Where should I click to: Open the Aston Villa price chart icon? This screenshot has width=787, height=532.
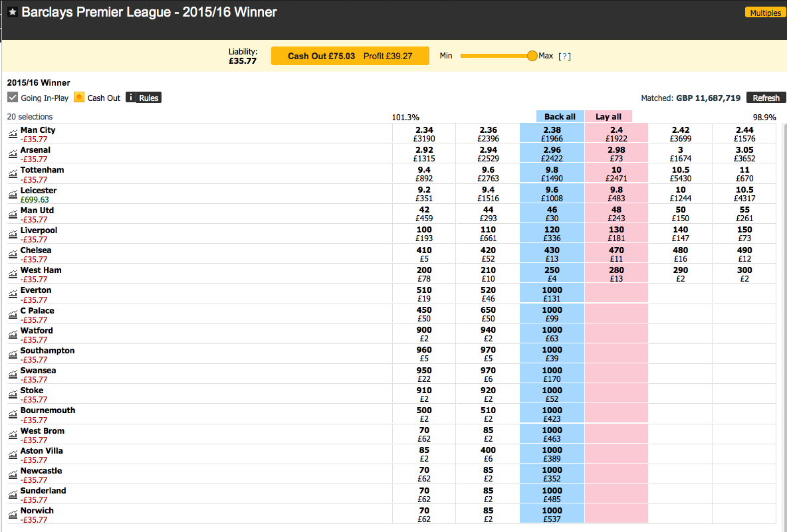click(13, 455)
